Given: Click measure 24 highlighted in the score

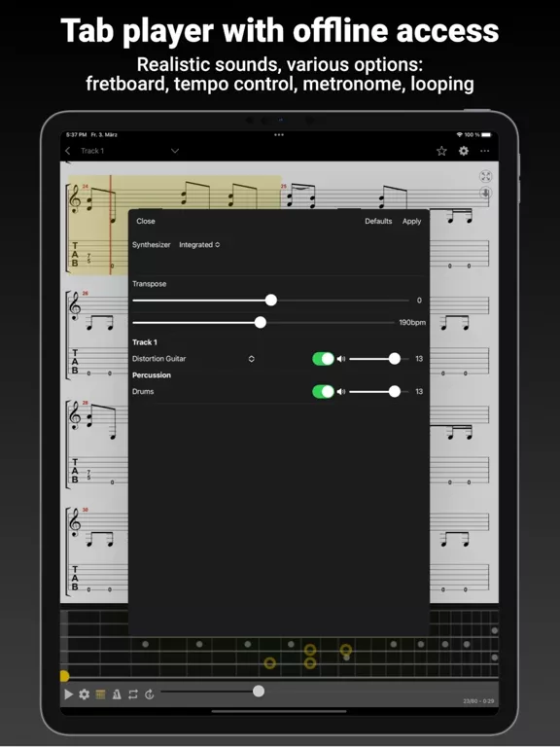Looking at the screenshot, I should (x=175, y=225).
